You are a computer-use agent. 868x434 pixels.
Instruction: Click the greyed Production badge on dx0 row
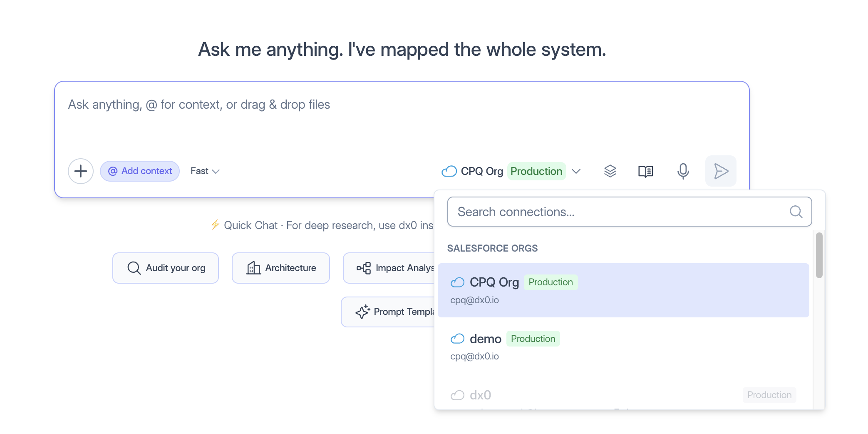(769, 395)
